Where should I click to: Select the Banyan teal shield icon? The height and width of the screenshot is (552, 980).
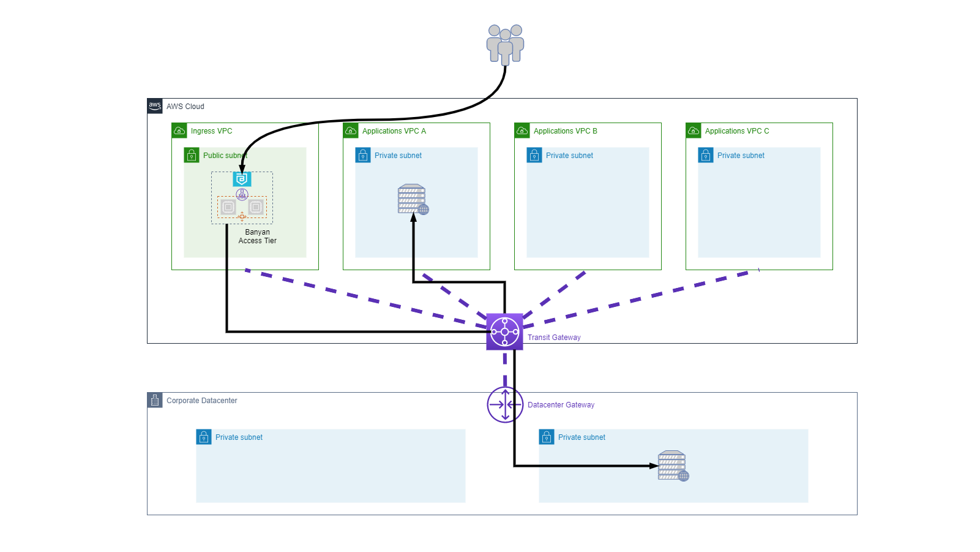pos(242,179)
